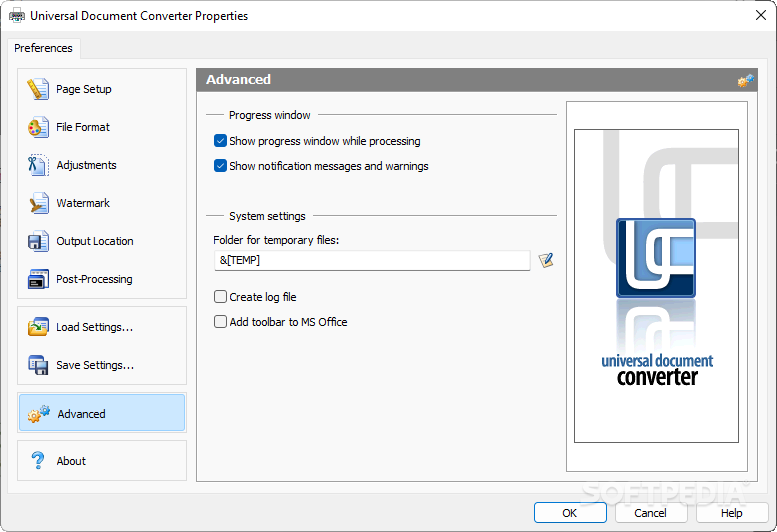Screen dimensions: 777x532
Task: Click the Post-Processing window icon
Action: pos(38,279)
